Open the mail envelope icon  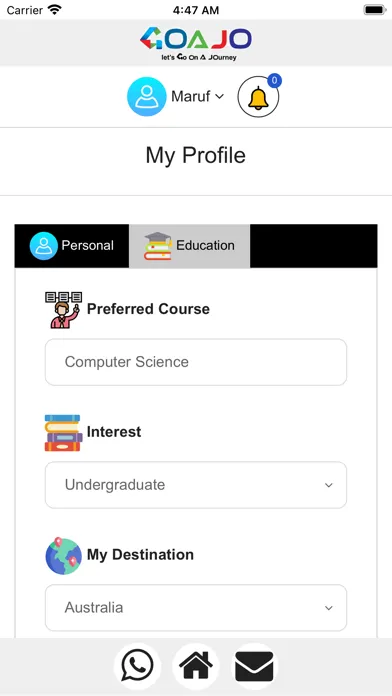[x=254, y=666]
